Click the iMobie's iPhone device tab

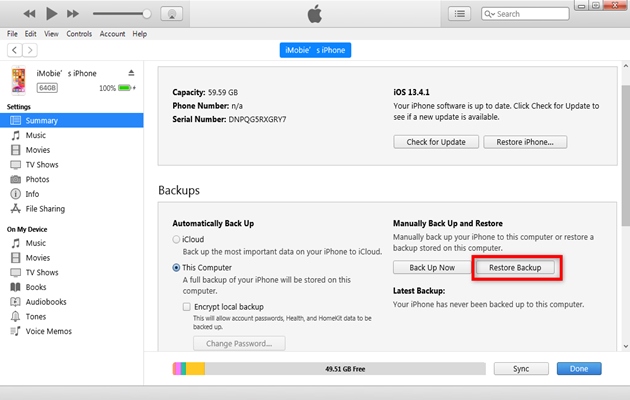315,50
